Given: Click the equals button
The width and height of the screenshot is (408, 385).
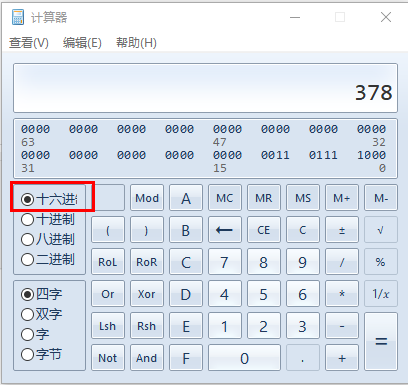Looking at the screenshot, I should click(x=381, y=341).
